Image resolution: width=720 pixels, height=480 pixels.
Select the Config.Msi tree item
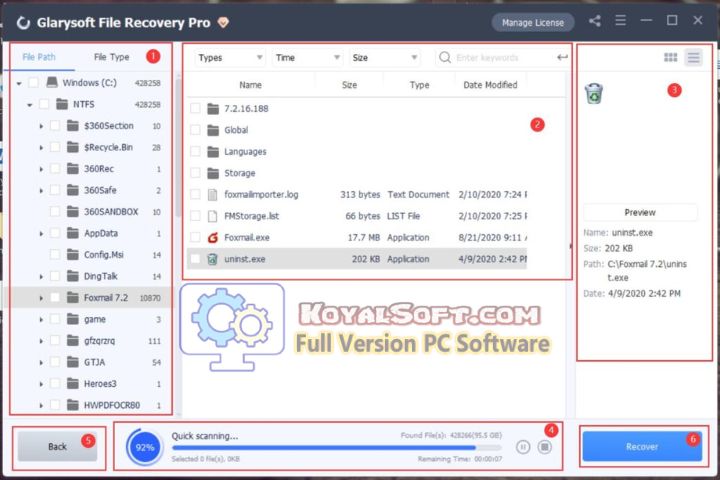pyautogui.click(x=104, y=254)
